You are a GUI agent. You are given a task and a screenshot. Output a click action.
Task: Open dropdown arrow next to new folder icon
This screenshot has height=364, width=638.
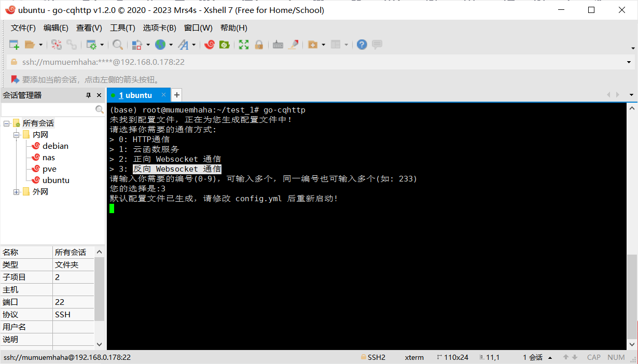click(323, 45)
